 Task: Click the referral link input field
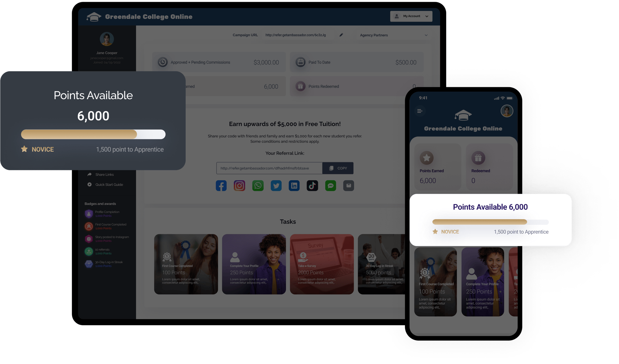(269, 168)
